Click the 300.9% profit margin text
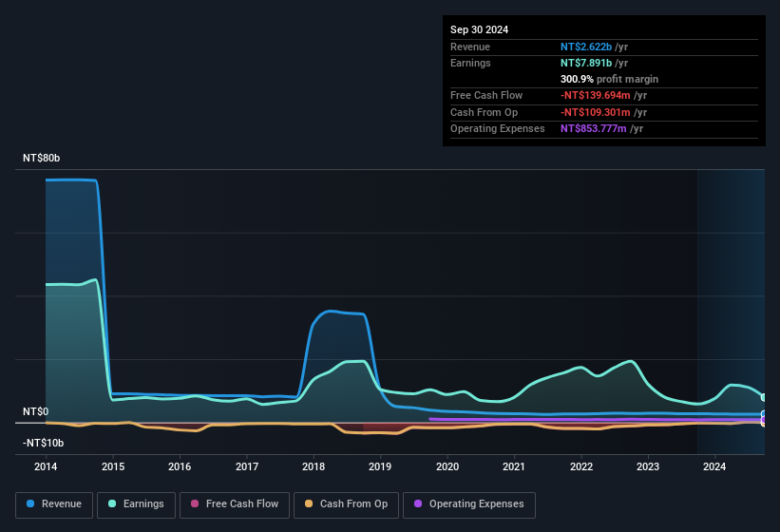 tap(609, 79)
